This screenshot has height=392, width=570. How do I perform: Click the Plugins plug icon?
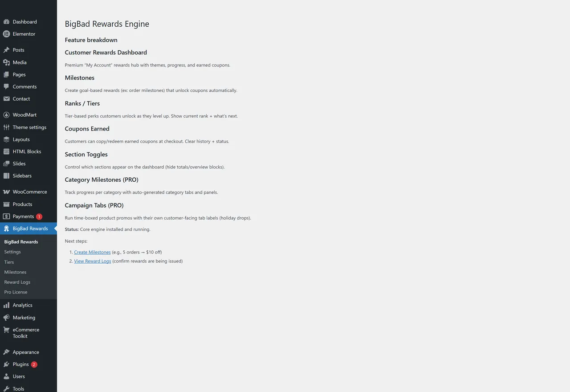(x=6, y=364)
